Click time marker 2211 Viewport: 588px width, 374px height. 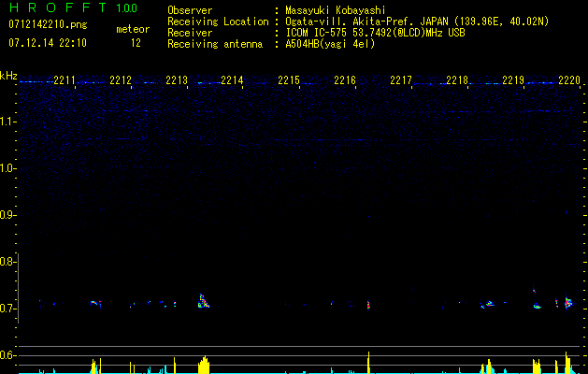pyautogui.click(x=65, y=80)
